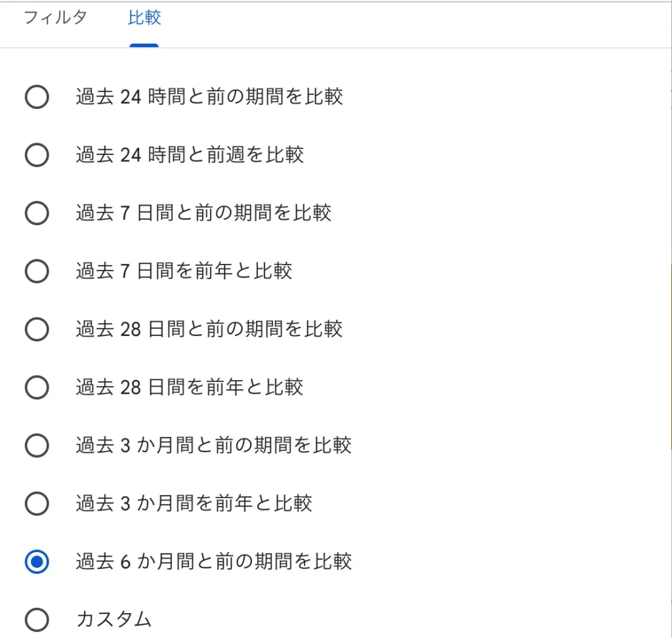
Task: Choose 過去 28 日間を前年と比較 comparison
Action: click(37, 387)
